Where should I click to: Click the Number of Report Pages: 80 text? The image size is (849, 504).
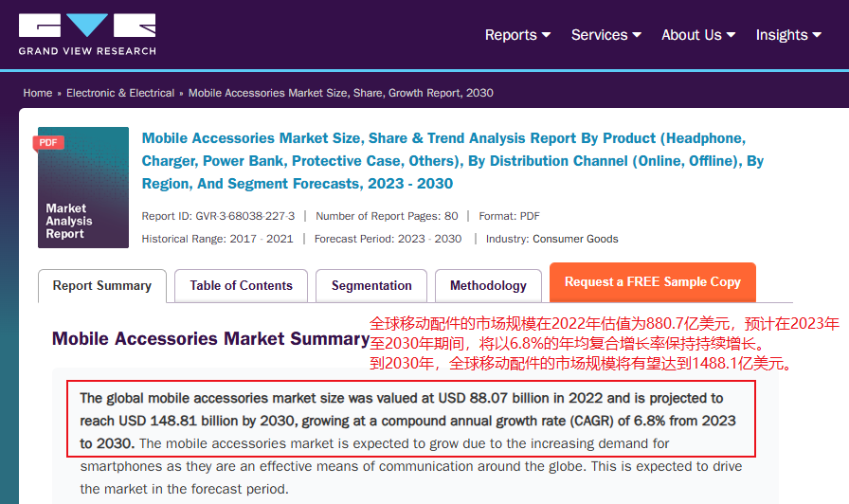pos(387,216)
